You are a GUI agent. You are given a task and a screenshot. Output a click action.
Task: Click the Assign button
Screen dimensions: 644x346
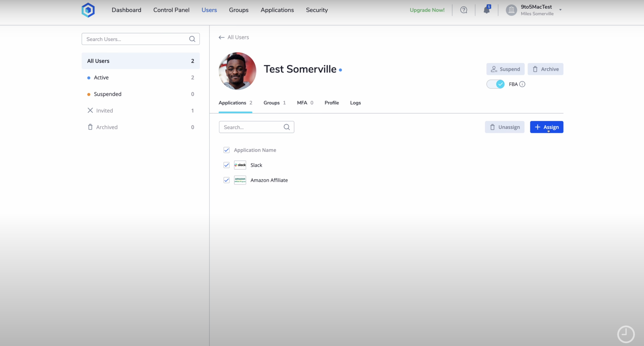coord(546,127)
